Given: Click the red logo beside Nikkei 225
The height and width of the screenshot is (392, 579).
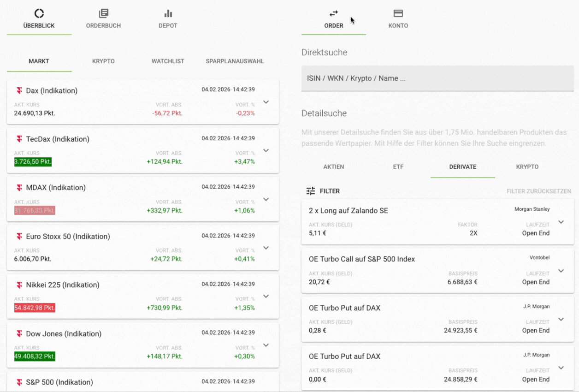Looking at the screenshot, I should [19, 285].
